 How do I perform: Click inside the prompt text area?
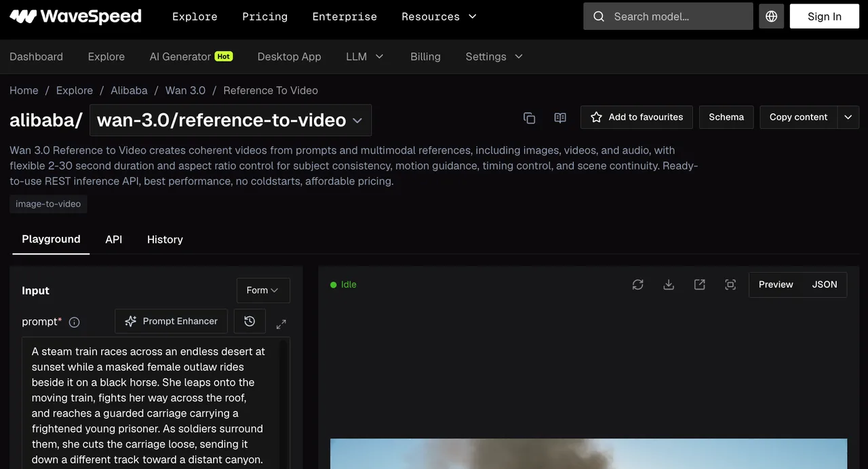click(x=151, y=403)
